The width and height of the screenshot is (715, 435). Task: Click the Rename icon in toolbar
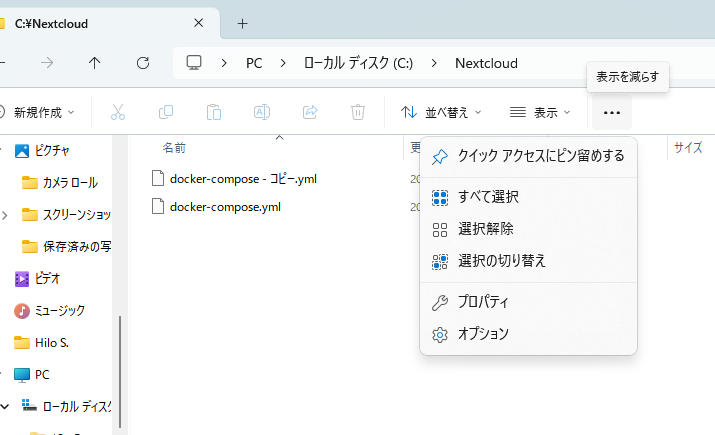coord(262,113)
